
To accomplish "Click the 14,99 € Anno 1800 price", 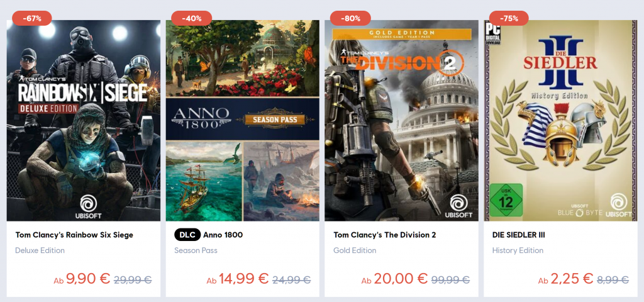I will click(x=243, y=279).
